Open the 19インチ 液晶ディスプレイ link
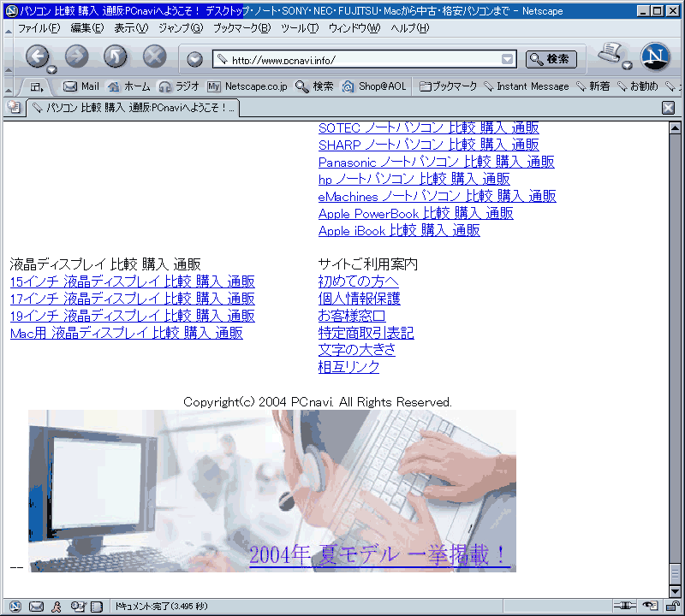This screenshot has height=616, width=685. click(x=133, y=316)
